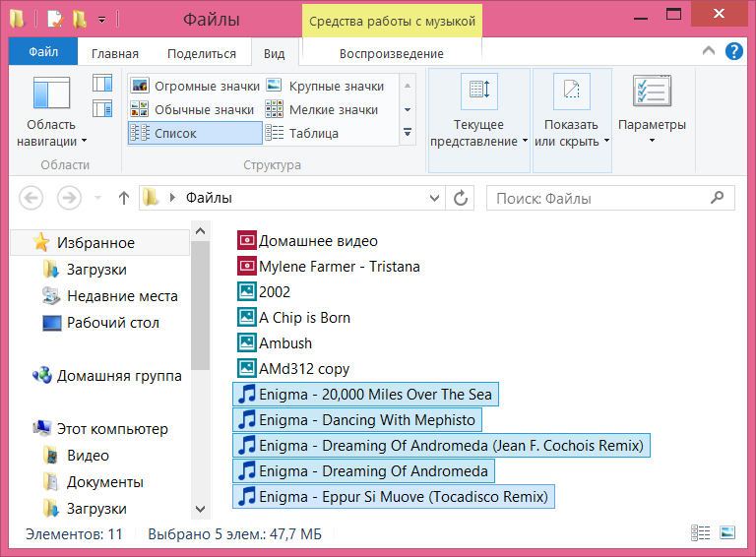Click the Properties icon in quick access toolbar
Viewport: 756px width, 557px height.
(54, 19)
